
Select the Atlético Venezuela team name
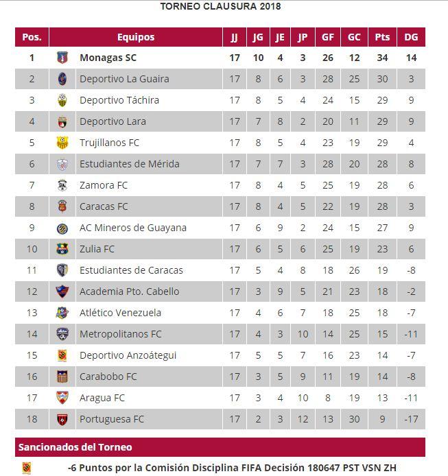click(x=120, y=313)
